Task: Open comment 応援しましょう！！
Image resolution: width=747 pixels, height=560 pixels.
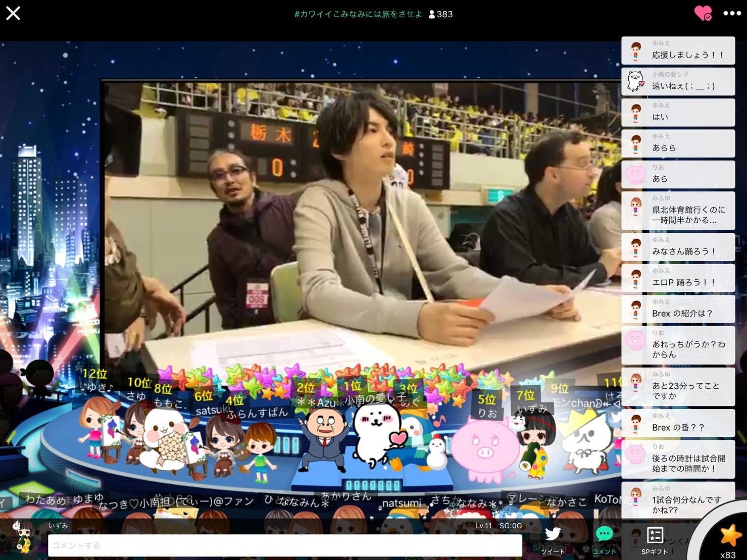Action: tap(678, 50)
